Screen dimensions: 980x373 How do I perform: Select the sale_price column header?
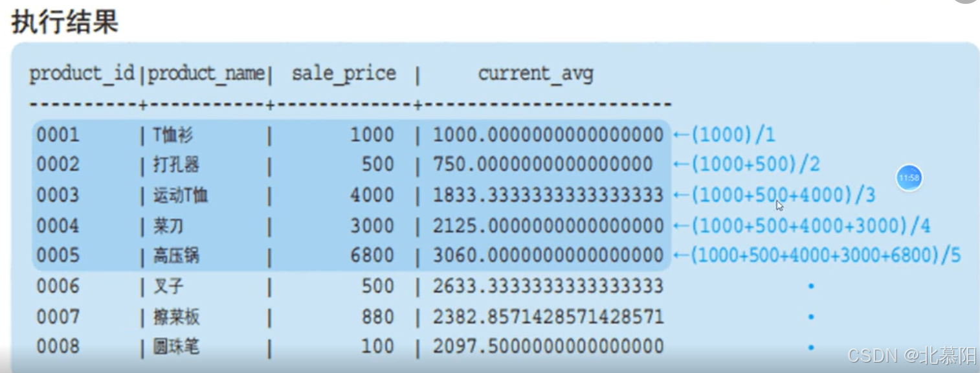(344, 74)
